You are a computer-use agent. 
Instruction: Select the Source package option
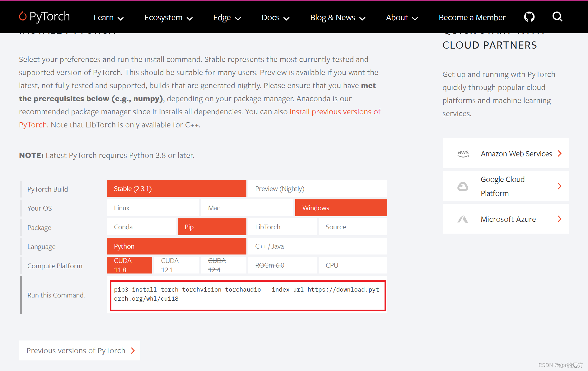[x=353, y=227]
